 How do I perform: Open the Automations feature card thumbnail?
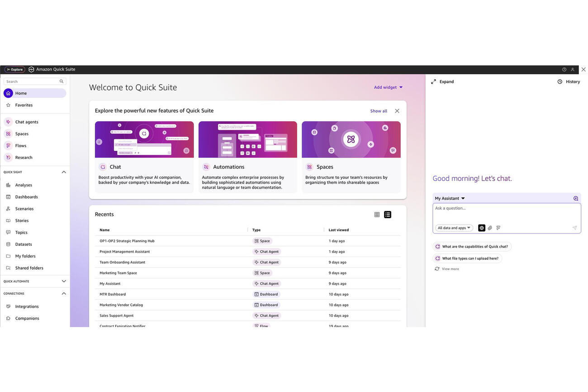click(247, 139)
